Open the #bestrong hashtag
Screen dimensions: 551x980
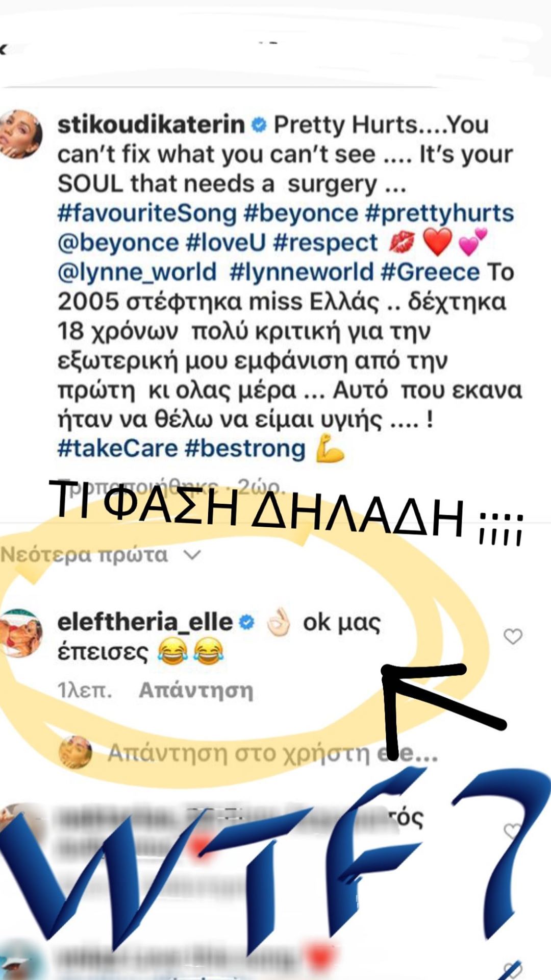pyautogui.click(x=245, y=449)
